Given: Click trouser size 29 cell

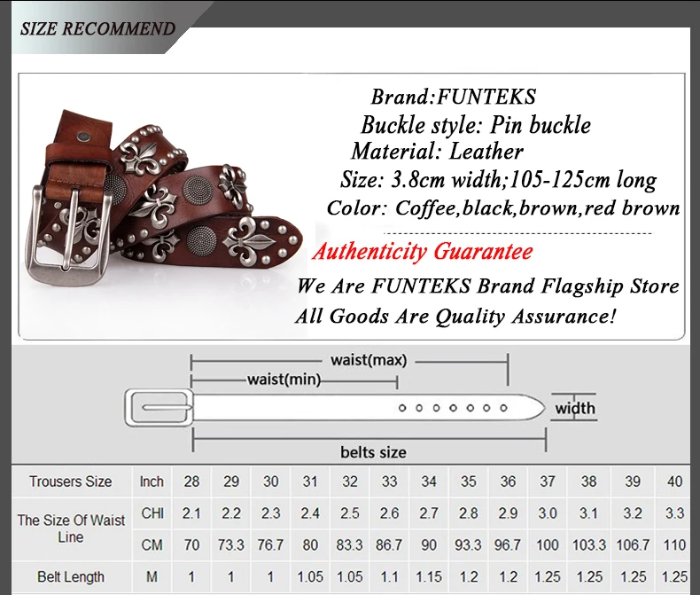Looking at the screenshot, I should click(x=230, y=481).
